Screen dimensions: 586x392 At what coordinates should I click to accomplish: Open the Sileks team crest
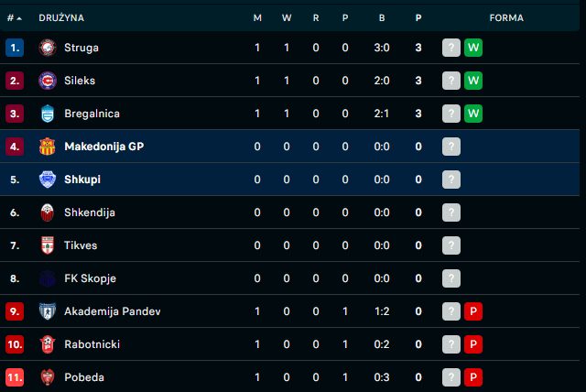tap(48, 81)
